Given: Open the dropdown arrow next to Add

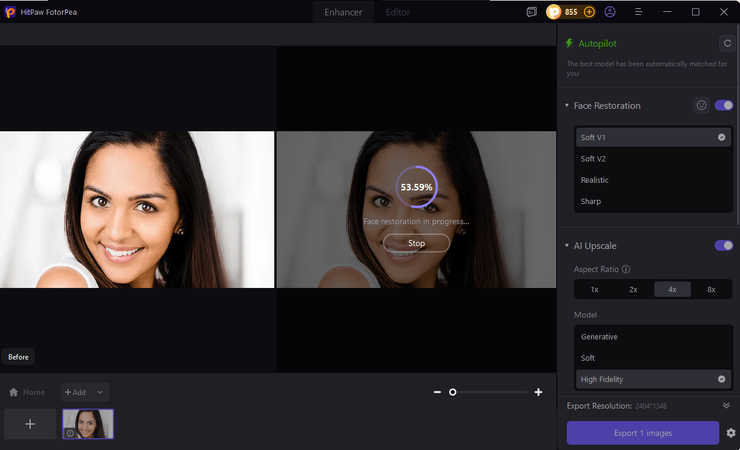Looking at the screenshot, I should pos(100,392).
